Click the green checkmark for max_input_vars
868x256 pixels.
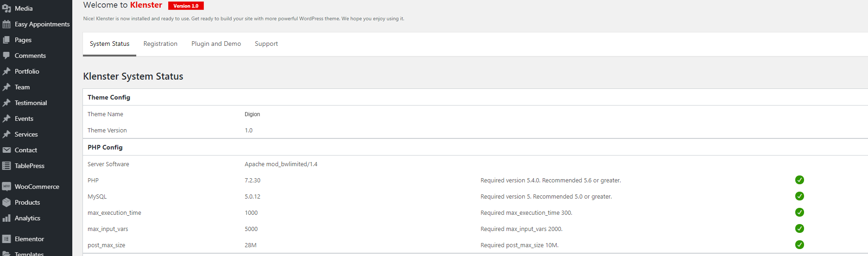point(799,229)
